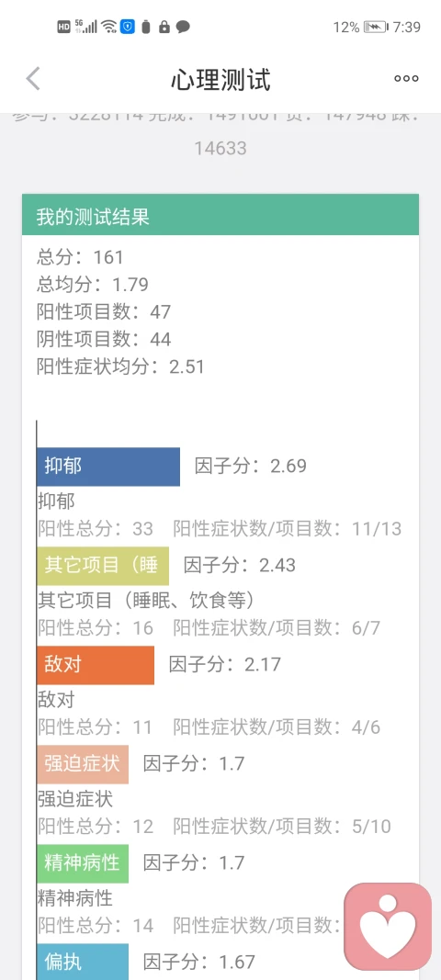Open the three-dot more options menu
Screen dimensions: 441x980
(406, 79)
